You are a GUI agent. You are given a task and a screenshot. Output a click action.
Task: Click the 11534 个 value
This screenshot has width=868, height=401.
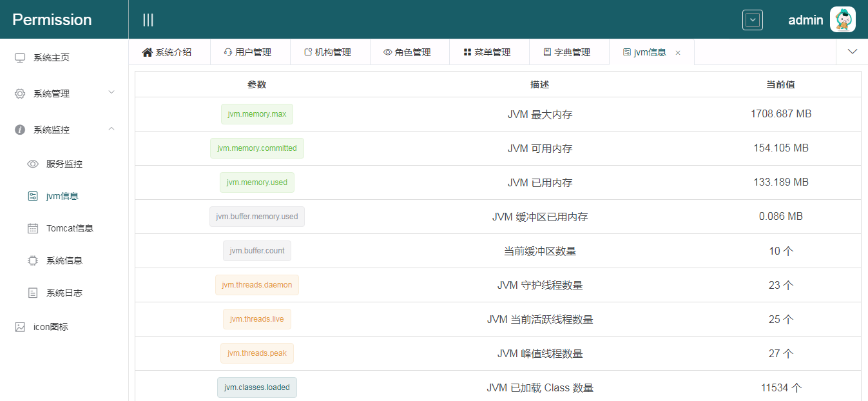pyautogui.click(x=781, y=388)
